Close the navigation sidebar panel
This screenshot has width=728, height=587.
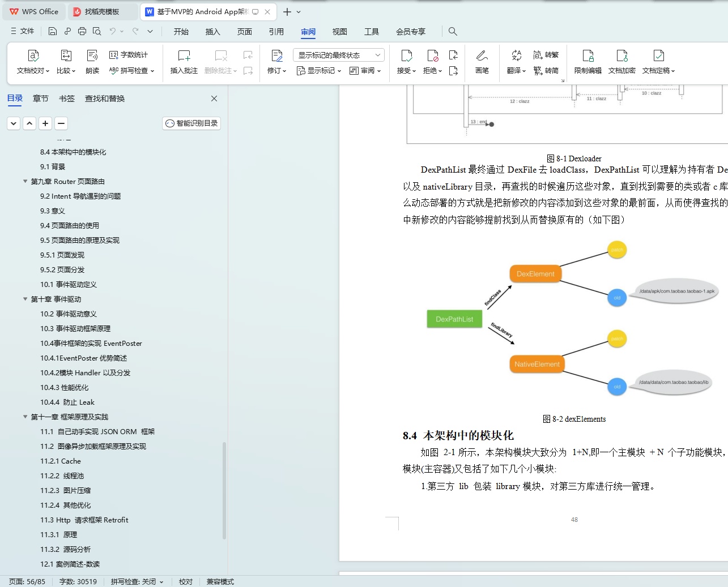(x=214, y=98)
